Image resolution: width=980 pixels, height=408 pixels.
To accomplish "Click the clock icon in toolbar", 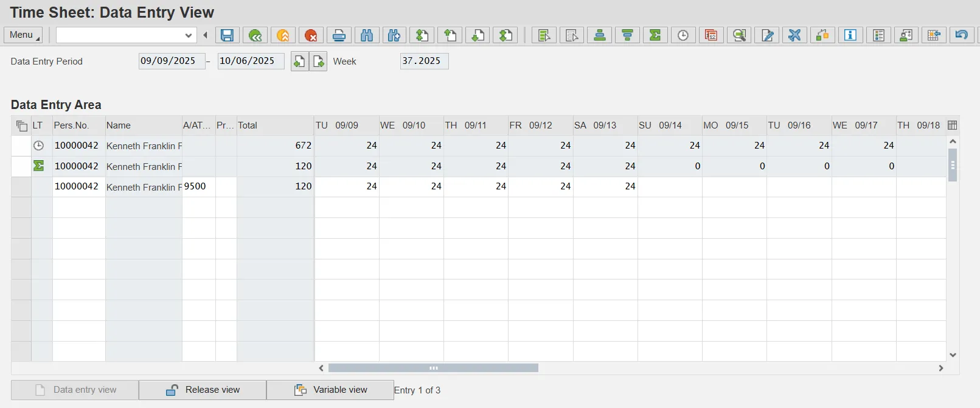I will [683, 35].
